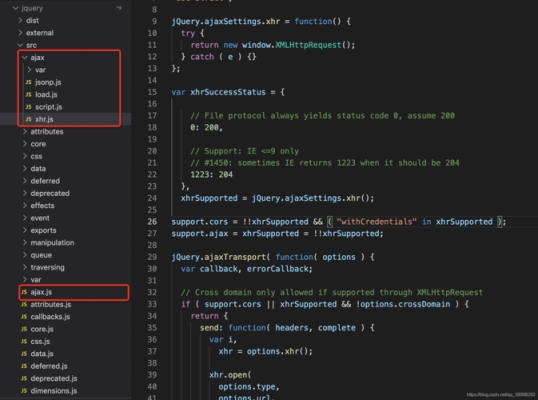538x400 pixels.
Task: Click "xhr.open(" on line 39
Action: coord(230,375)
